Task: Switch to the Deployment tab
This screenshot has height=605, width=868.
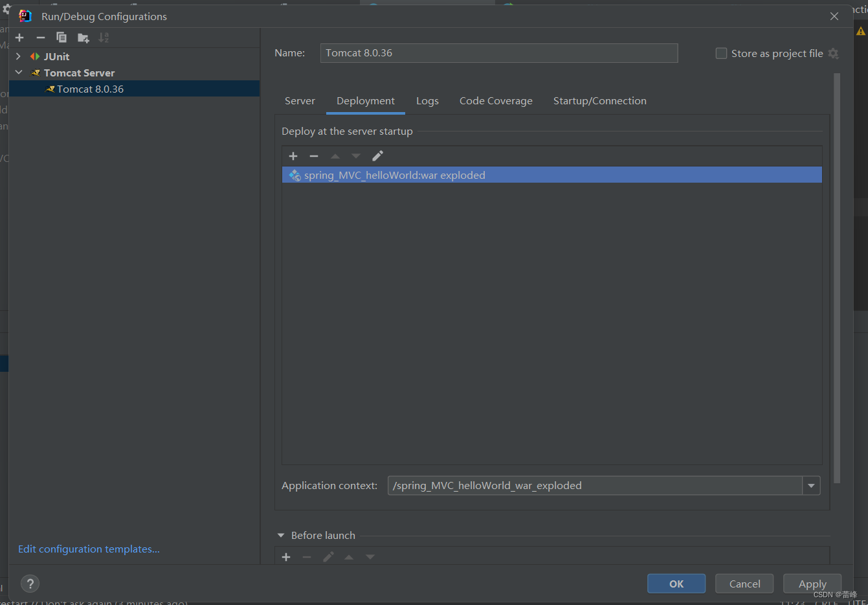Action: 366,101
